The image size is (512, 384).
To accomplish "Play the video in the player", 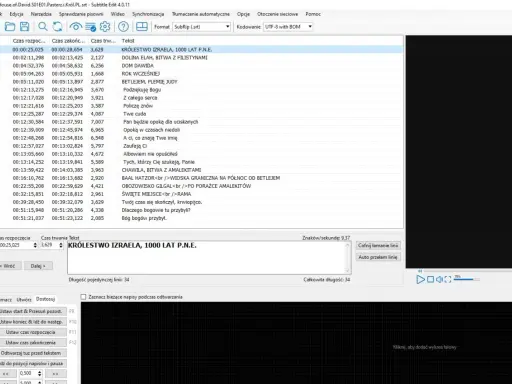I will [x=421, y=279].
